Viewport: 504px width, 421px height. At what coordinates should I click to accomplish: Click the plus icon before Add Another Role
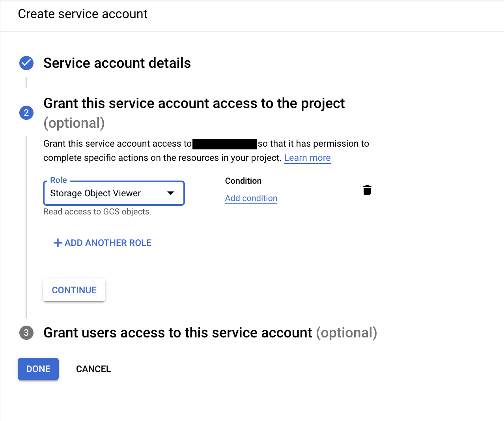tap(58, 243)
